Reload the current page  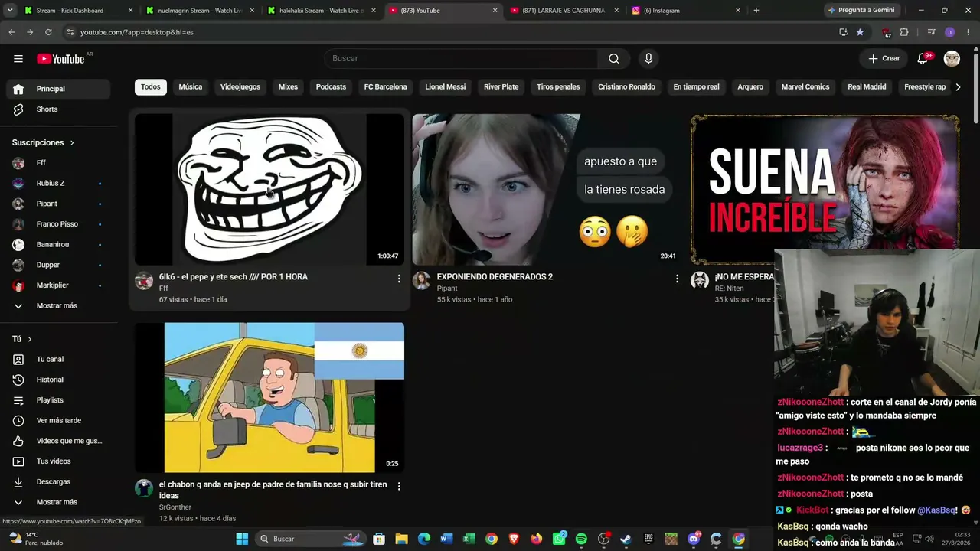click(x=48, y=32)
